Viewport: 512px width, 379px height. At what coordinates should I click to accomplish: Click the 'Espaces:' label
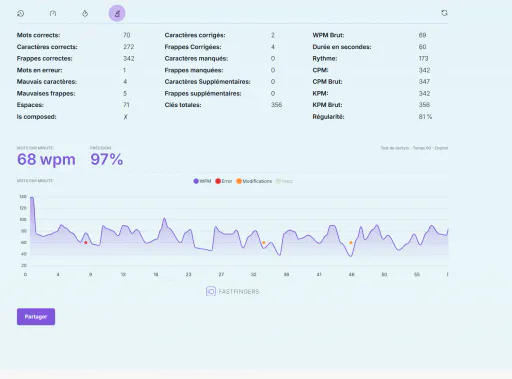click(30, 105)
